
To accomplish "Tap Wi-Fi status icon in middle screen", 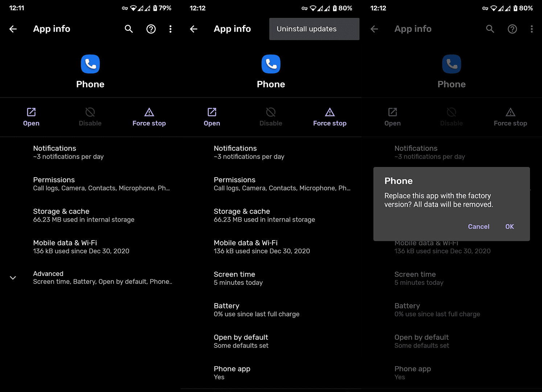I will pos(313,8).
